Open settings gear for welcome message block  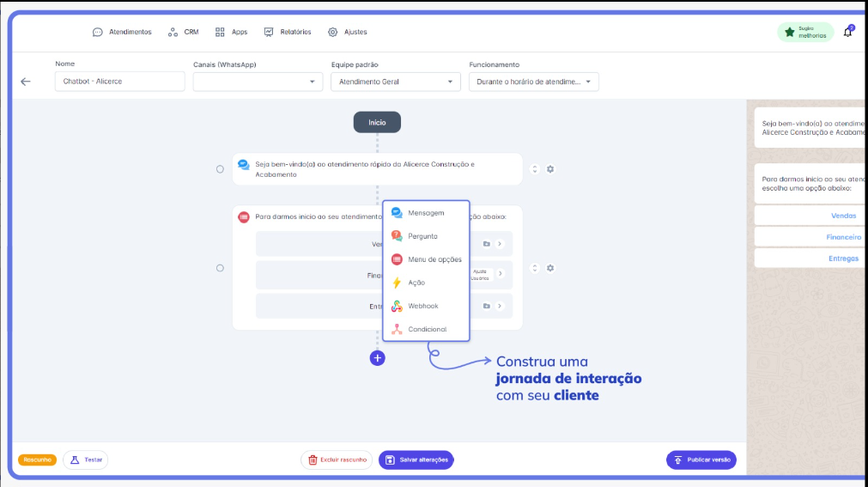tap(550, 169)
